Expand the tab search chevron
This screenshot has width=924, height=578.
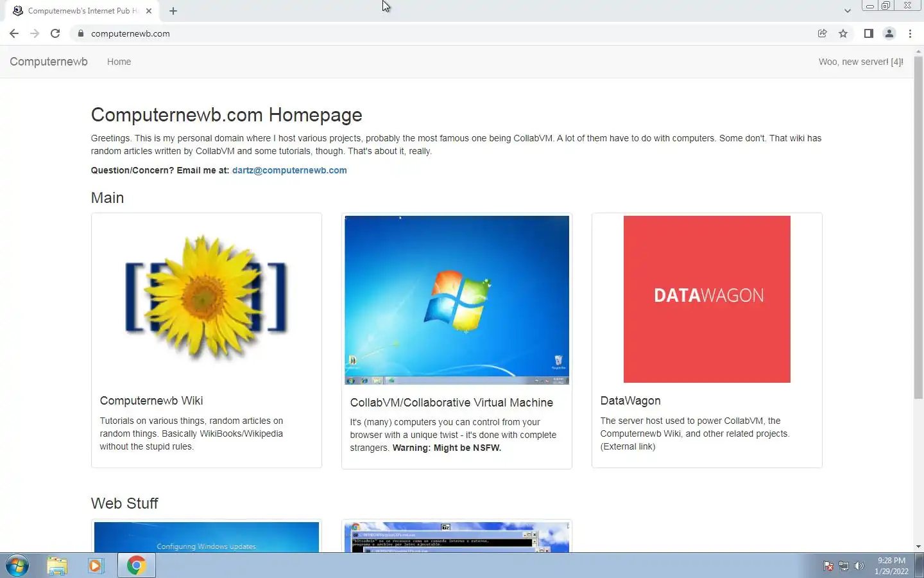pyautogui.click(x=848, y=11)
